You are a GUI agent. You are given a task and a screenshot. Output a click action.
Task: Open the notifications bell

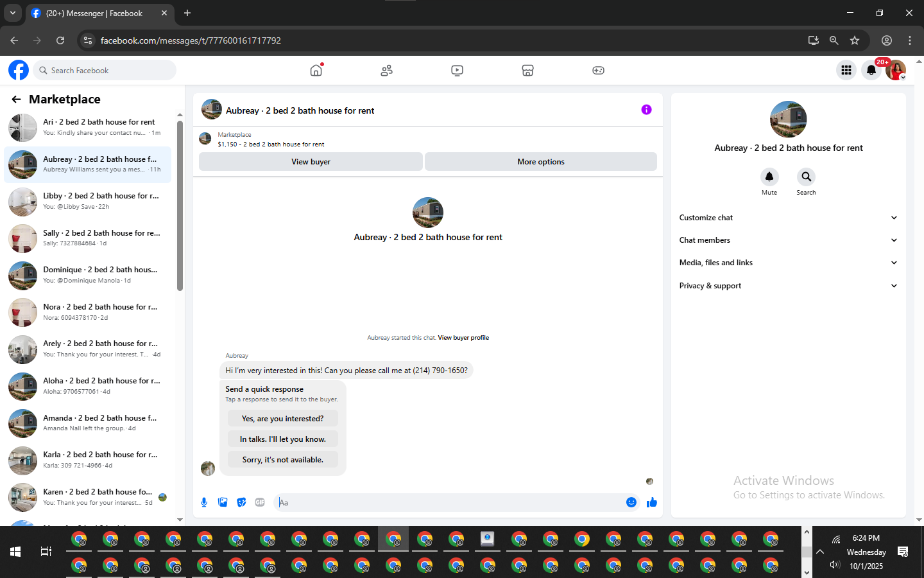point(871,70)
